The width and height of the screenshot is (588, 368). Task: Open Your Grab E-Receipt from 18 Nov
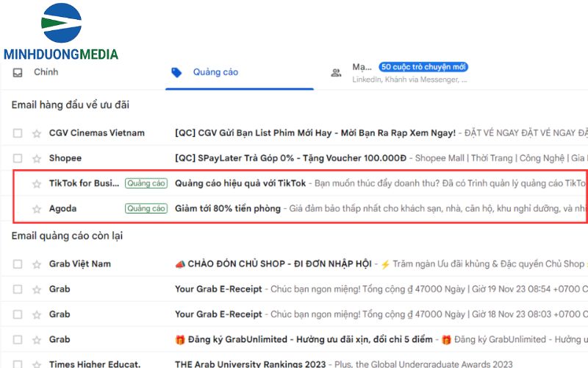pos(218,314)
